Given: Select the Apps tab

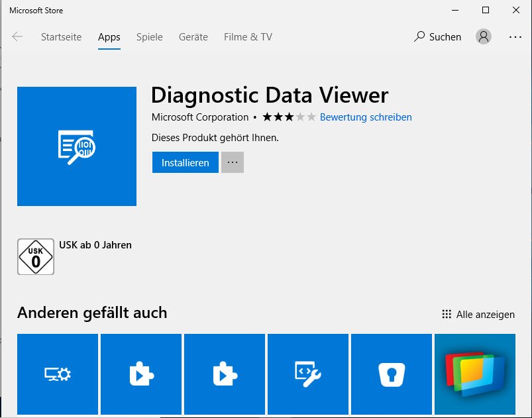Looking at the screenshot, I should 109,36.
